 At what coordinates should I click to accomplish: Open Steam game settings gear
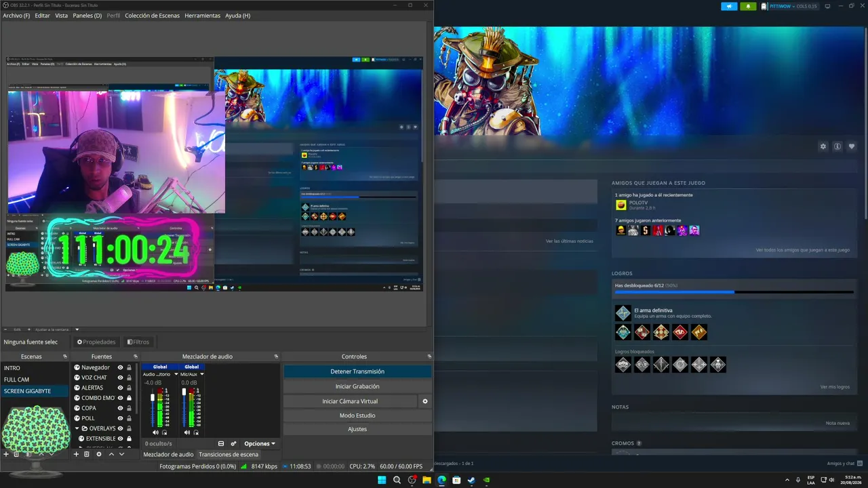[823, 146]
